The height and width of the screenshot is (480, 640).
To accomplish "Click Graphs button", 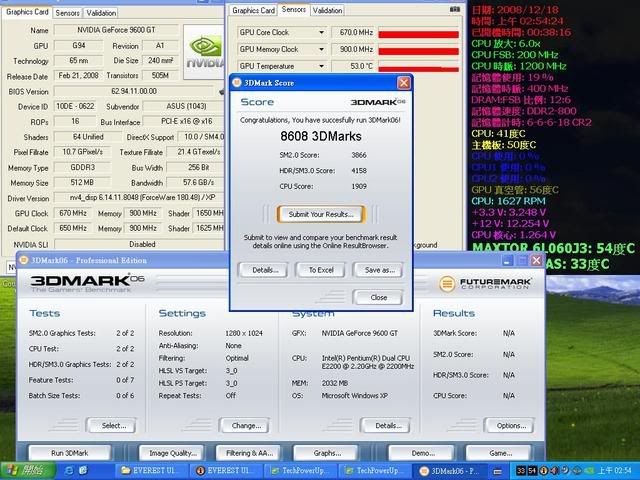I will [327, 453].
